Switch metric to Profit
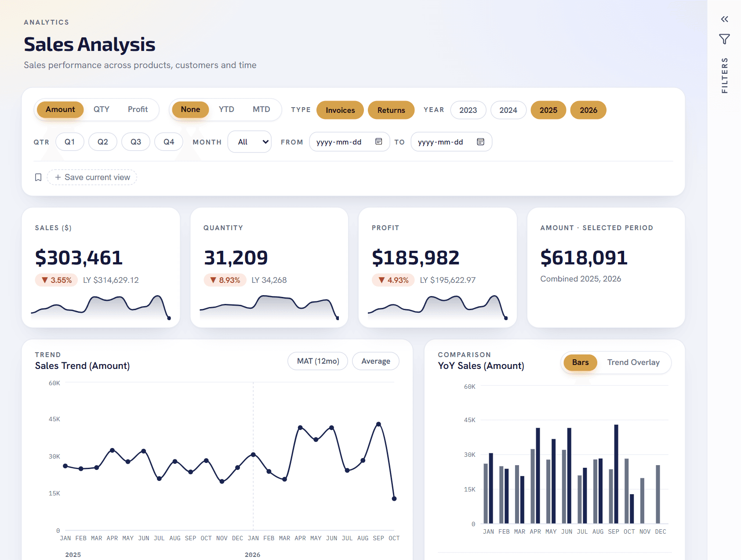741x560 pixels. (138, 109)
